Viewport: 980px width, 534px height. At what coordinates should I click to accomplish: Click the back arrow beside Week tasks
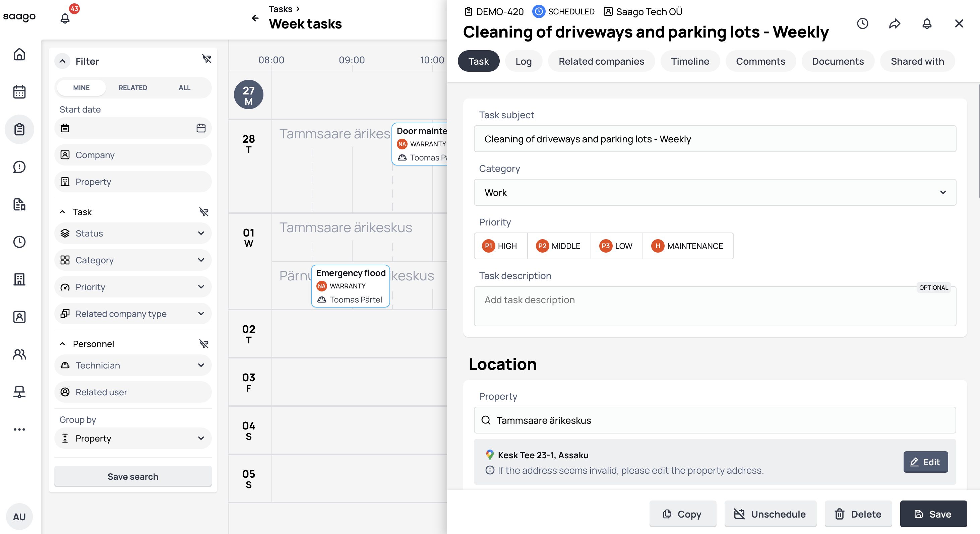(255, 18)
